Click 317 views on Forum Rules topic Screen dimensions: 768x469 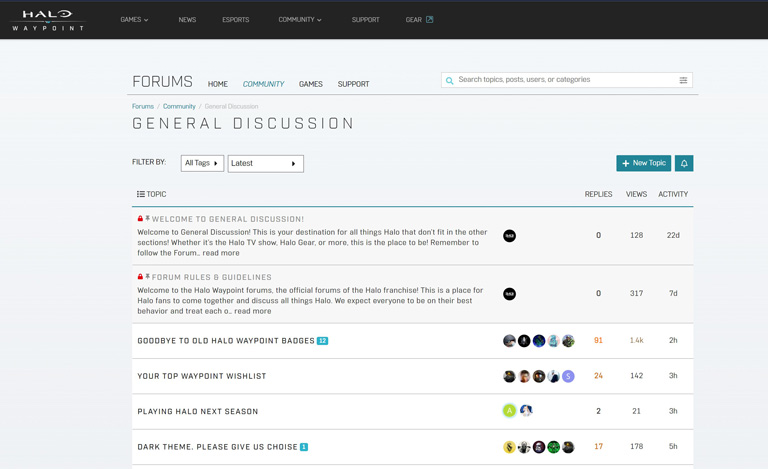tap(636, 293)
